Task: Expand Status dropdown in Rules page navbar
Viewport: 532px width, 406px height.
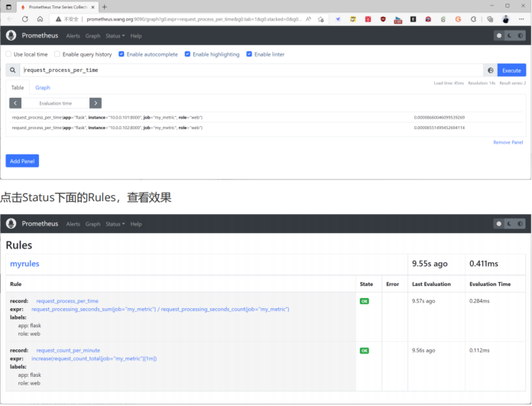Action: click(115, 224)
